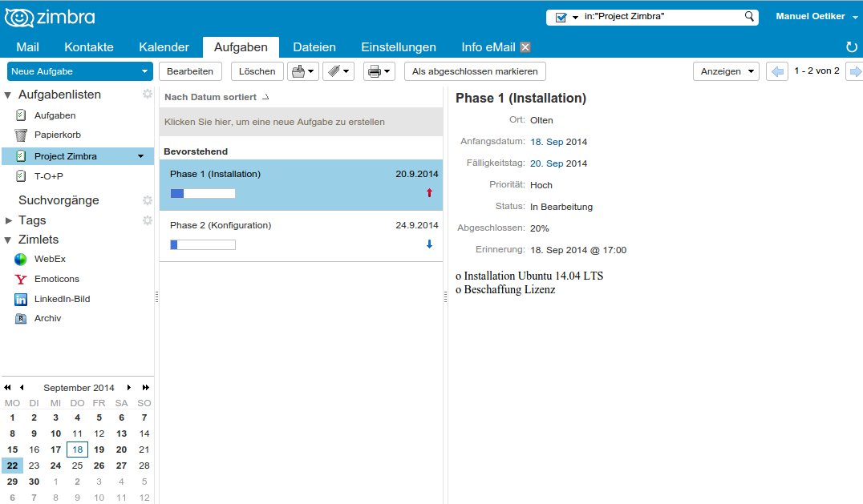Select September 22 in mini calendar
Image resolution: width=863 pixels, height=504 pixels.
[x=12, y=466]
